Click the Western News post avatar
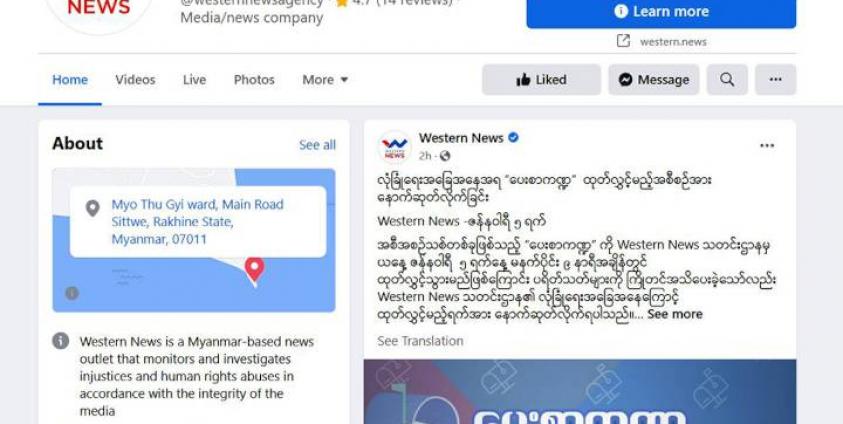 (395, 146)
